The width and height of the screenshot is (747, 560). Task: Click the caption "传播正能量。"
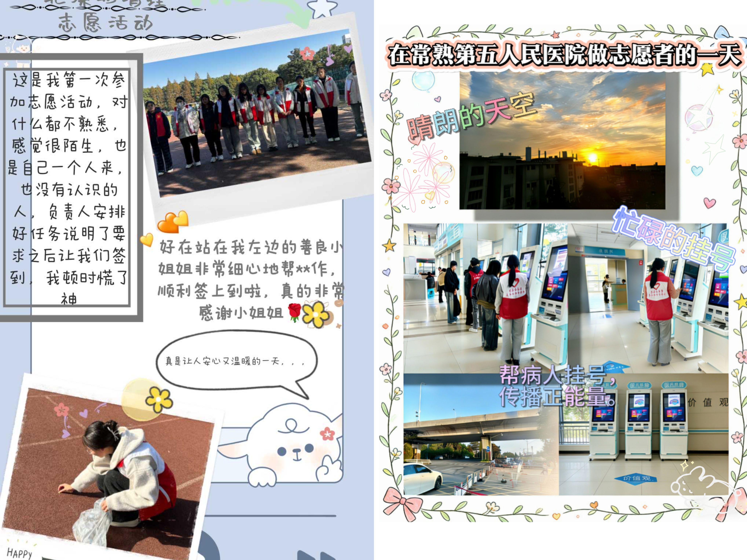coord(558,396)
